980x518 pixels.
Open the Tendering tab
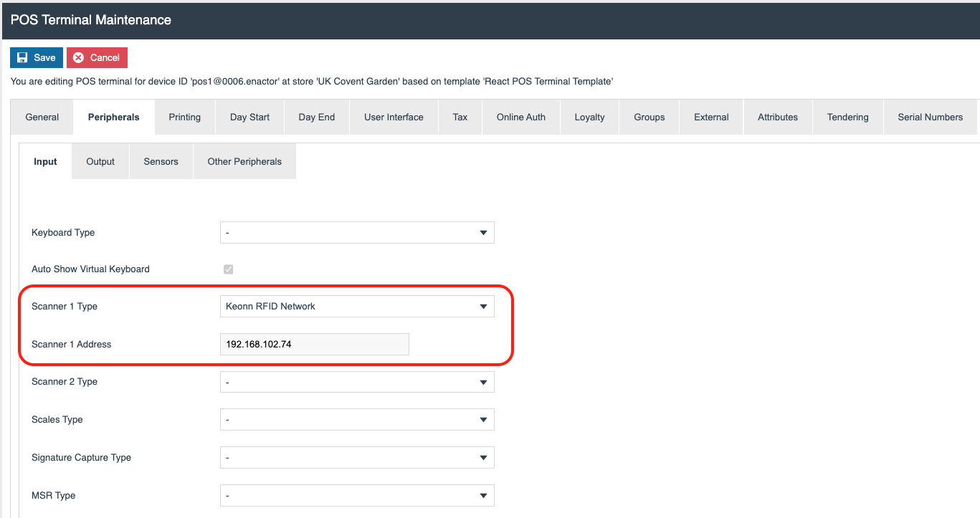[847, 117]
